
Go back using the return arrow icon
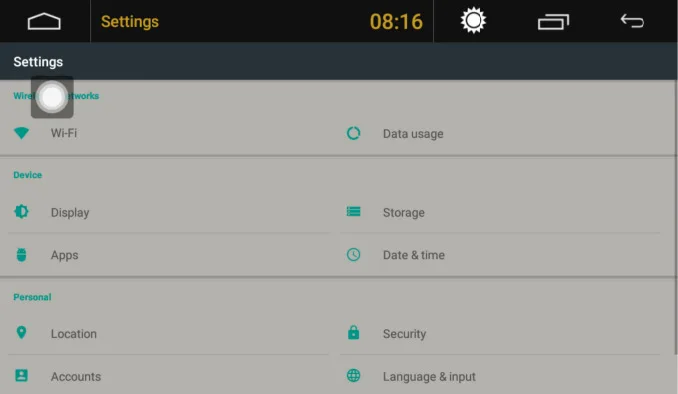point(632,21)
